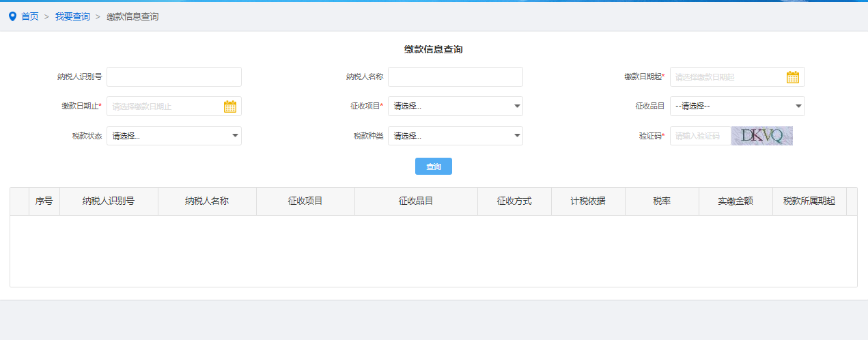This screenshot has height=340, width=868.
Task: Go to 首页 breadcrumb link
Action: tap(30, 16)
